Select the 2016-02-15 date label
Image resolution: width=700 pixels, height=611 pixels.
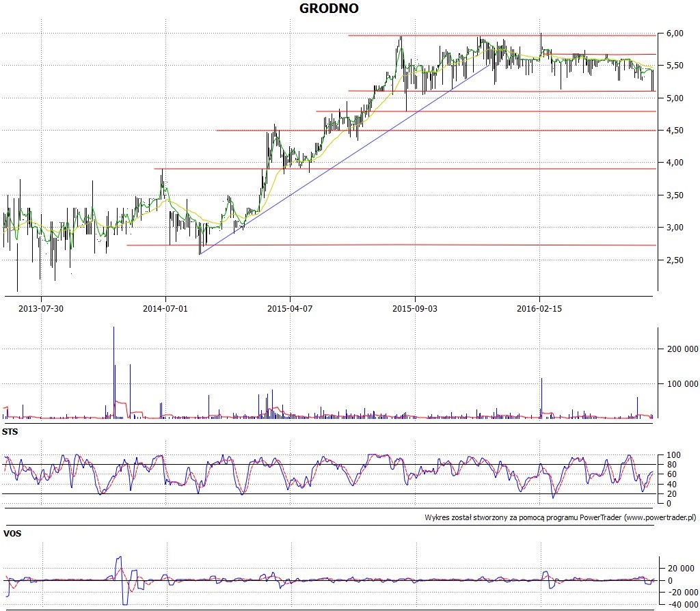(539, 308)
